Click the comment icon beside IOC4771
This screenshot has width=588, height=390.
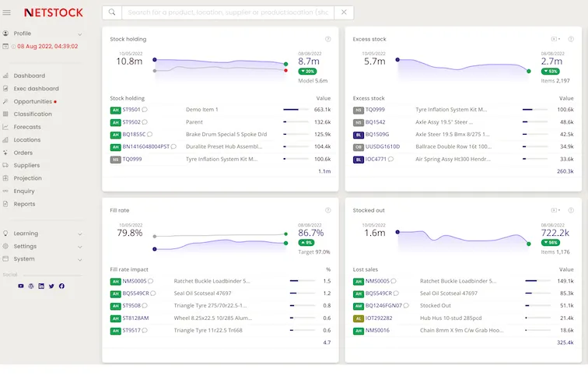coord(390,159)
